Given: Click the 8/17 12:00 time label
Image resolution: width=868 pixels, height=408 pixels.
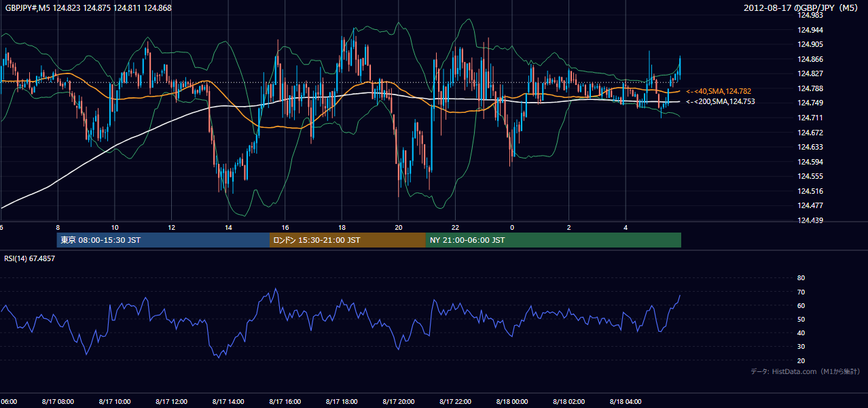Looking at the screenshot, I should coord(171,402).
